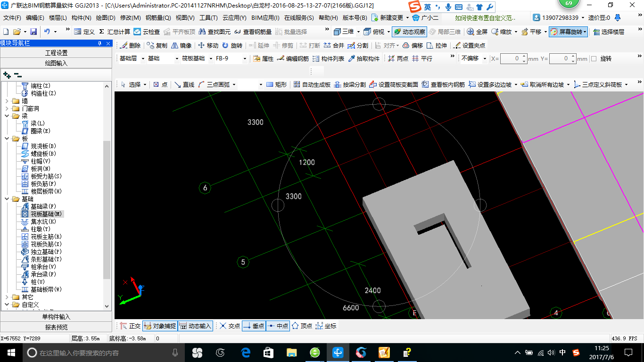
Task: Open 三维 view dropdown arrow
Action: click(x=358, y=32)
